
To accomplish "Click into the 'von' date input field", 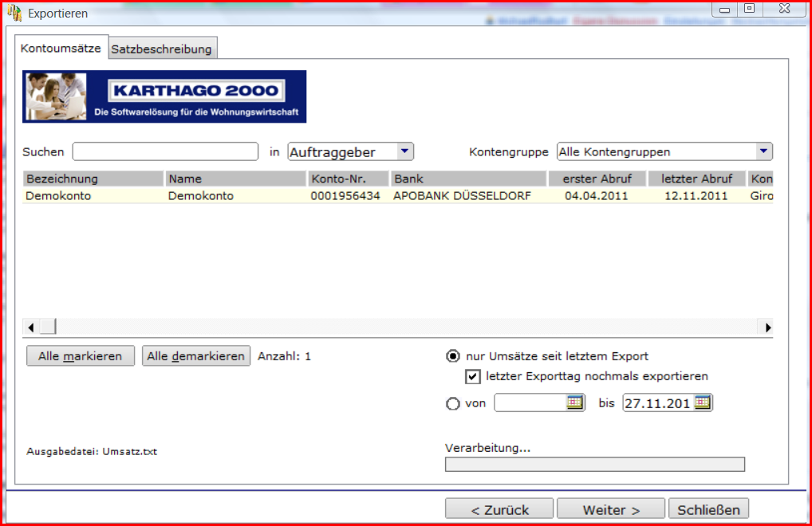I will click(530, 403).
